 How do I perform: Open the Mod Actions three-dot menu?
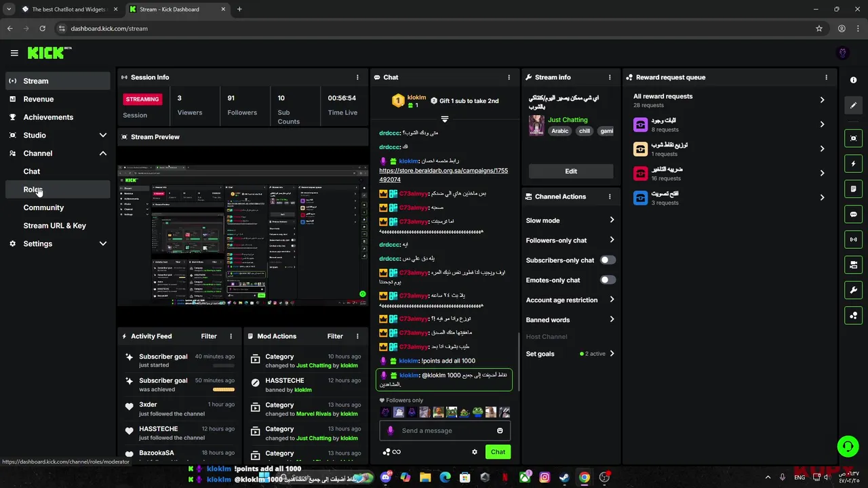[357, 336]
